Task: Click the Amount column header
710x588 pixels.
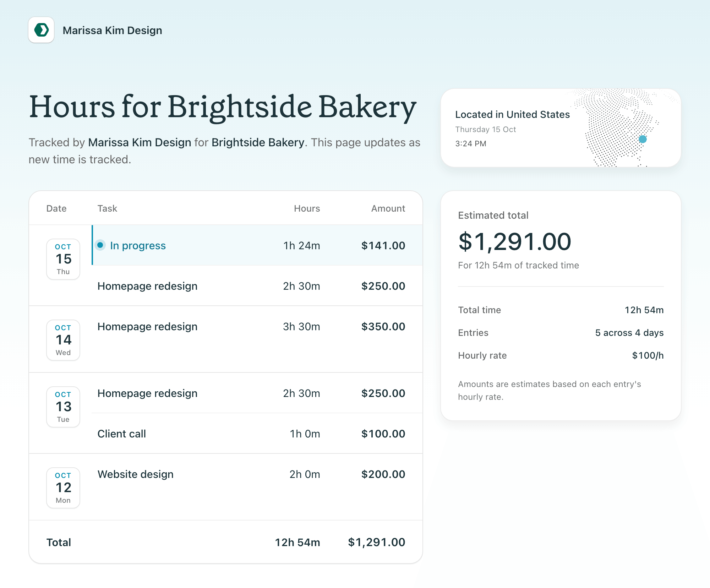Action: [388, 208]
